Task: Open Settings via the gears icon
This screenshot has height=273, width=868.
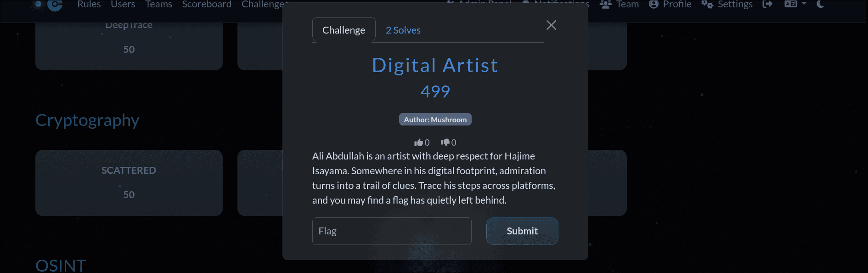Action: 707,4
